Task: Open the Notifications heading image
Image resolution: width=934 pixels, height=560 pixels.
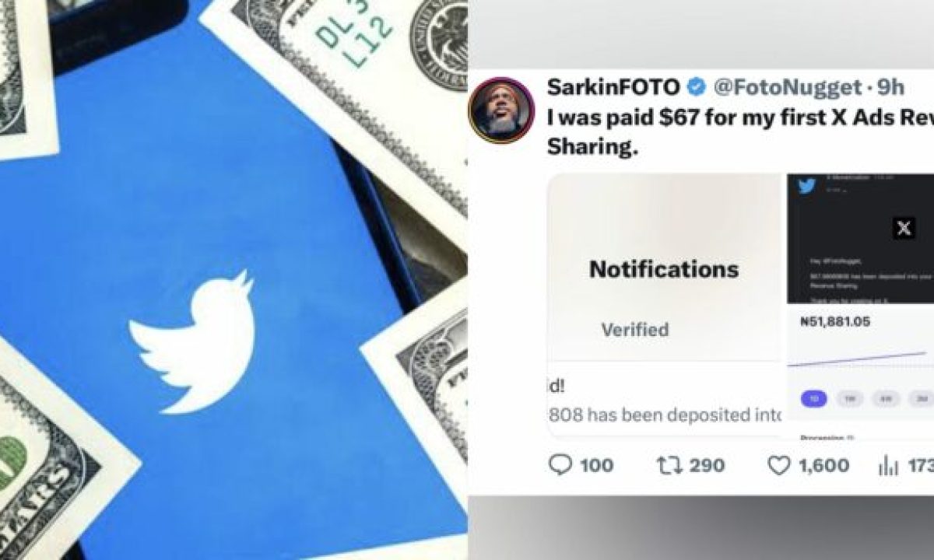Action: [x=663, y=269]
